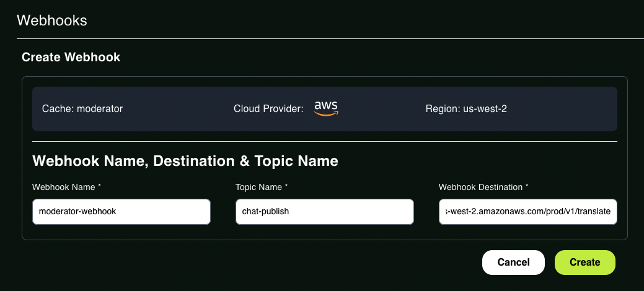The width and height of the screenshot is (644, 291).
Task: Click the Create Webhook heading
Action: [71, 57]
